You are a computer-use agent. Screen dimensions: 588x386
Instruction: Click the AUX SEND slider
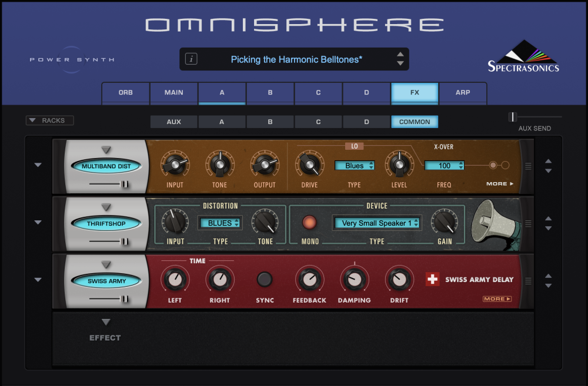pos(535,117)
